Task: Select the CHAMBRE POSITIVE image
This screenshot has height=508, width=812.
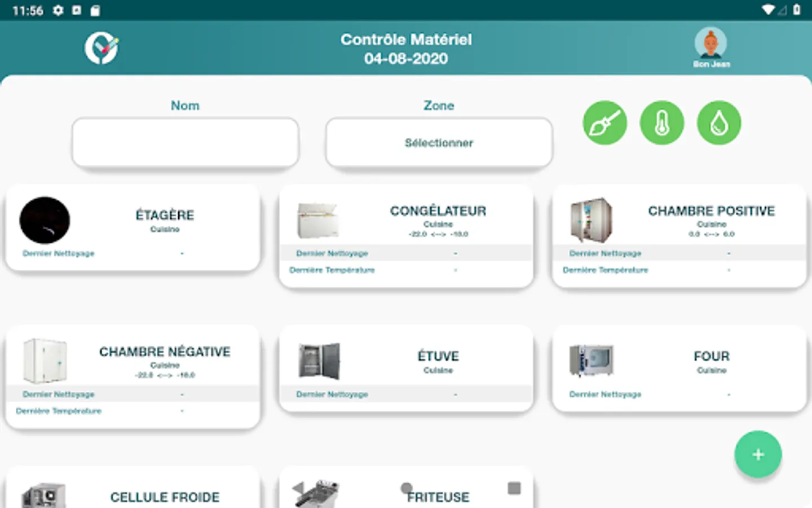Action: point(591,220)
